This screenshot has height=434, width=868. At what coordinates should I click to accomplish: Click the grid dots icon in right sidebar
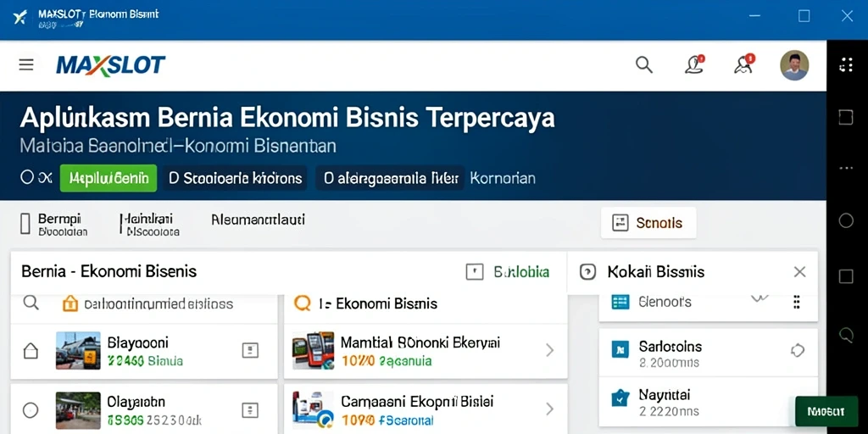846,64
